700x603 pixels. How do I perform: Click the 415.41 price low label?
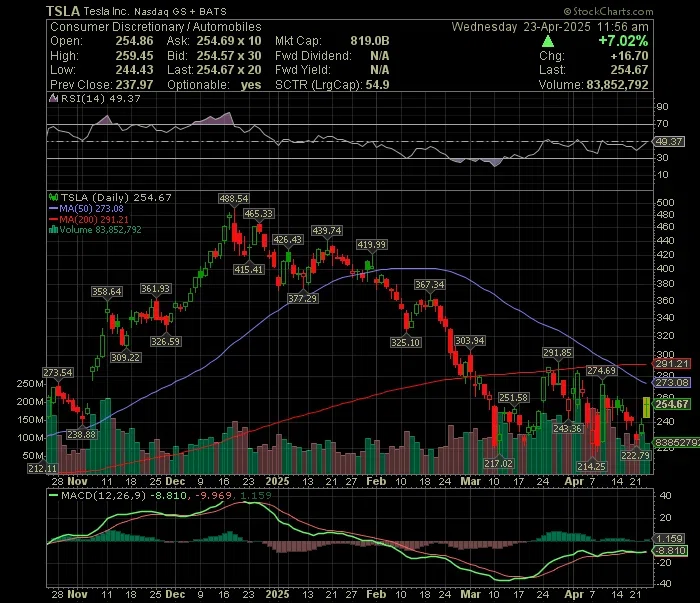tap(249, 269)
